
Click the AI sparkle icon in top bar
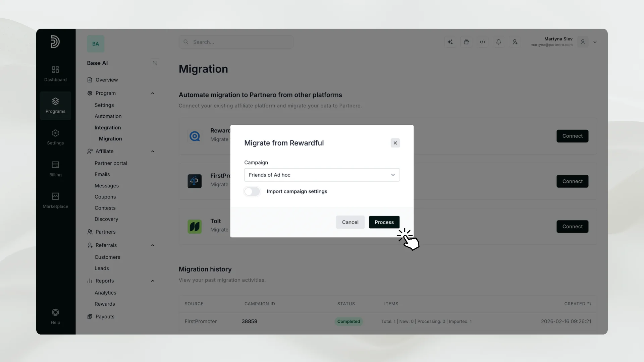pos(450,42)
